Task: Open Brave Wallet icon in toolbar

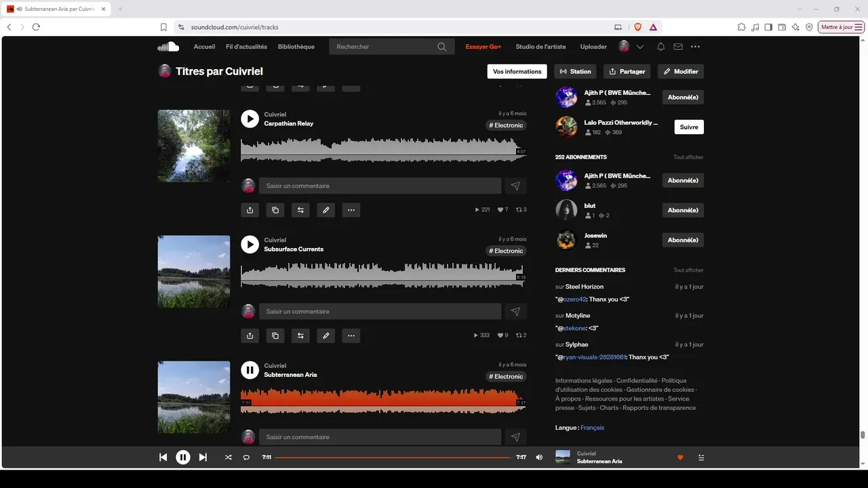Action: [782, 27]
